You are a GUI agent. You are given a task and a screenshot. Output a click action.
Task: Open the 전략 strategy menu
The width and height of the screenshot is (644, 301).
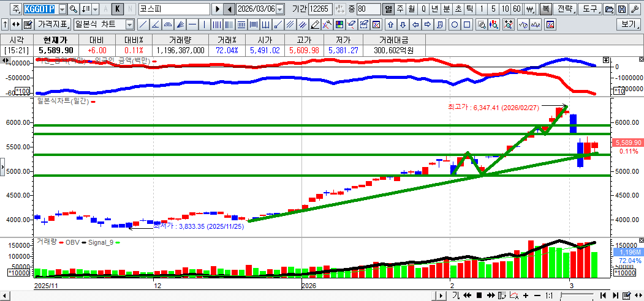click(x=566, y=9)
